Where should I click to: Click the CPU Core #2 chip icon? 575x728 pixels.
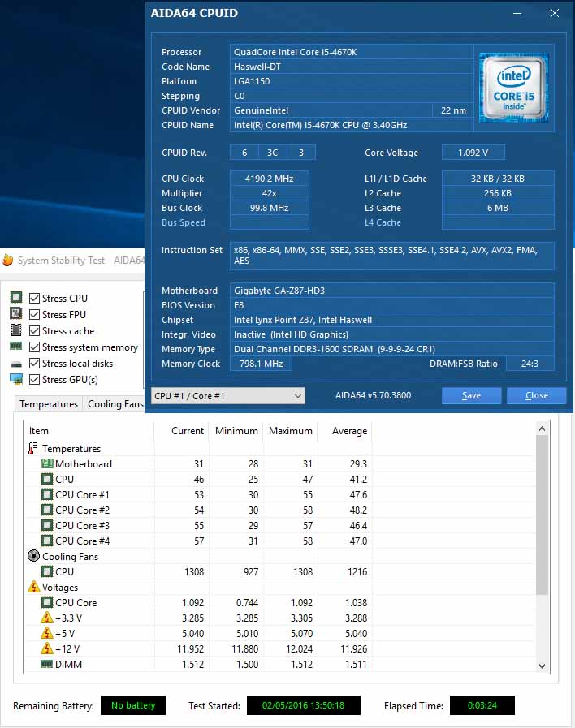coord(47,510)
